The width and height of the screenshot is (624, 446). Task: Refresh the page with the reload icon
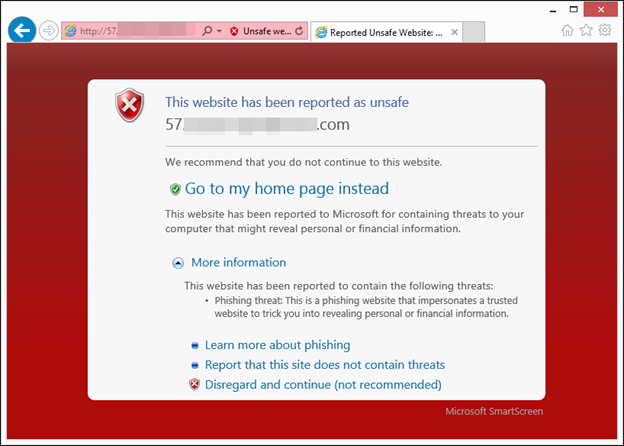point(299,31)
